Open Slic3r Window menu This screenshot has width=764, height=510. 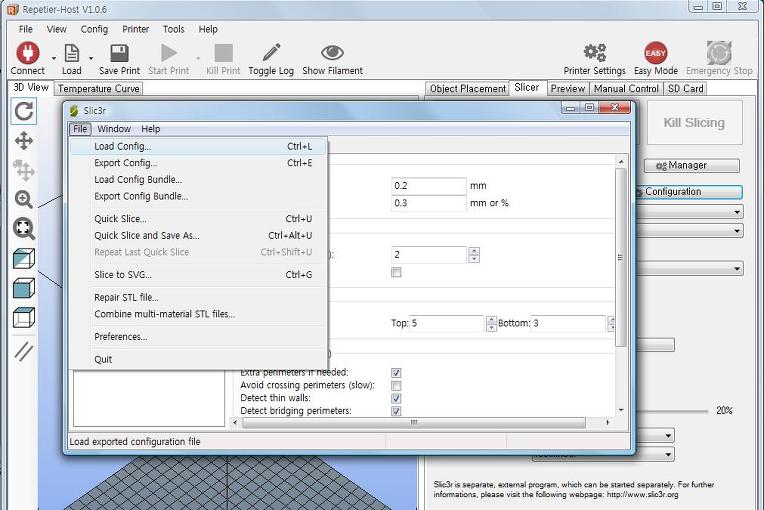coord(114,129)
